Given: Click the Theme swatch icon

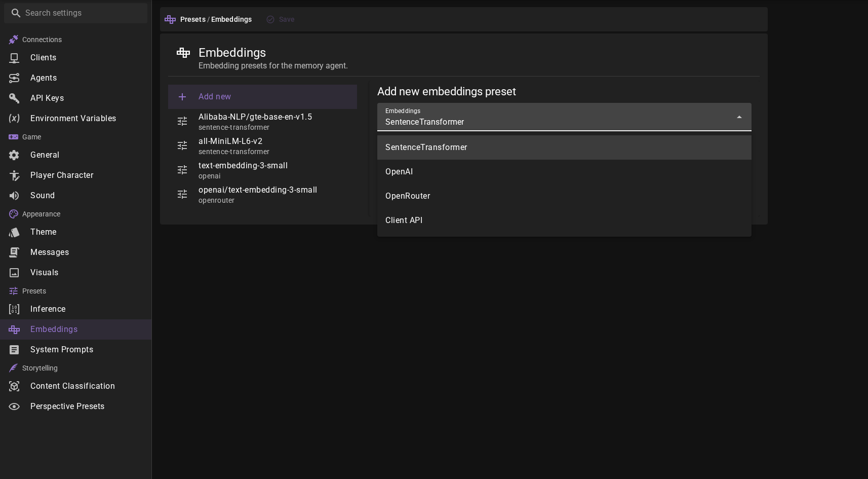Looking at the screenshot, I should click(x=14, y=232).
